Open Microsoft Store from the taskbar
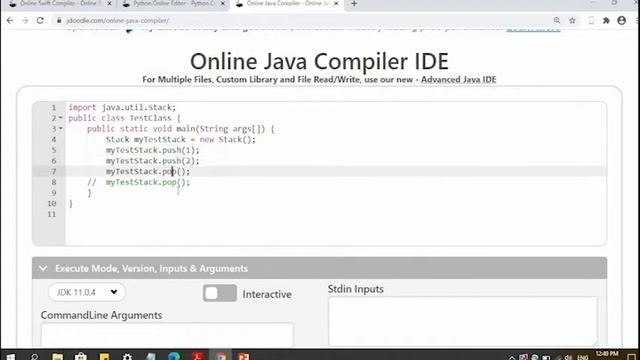640x360 pixels. pos(81,356)
